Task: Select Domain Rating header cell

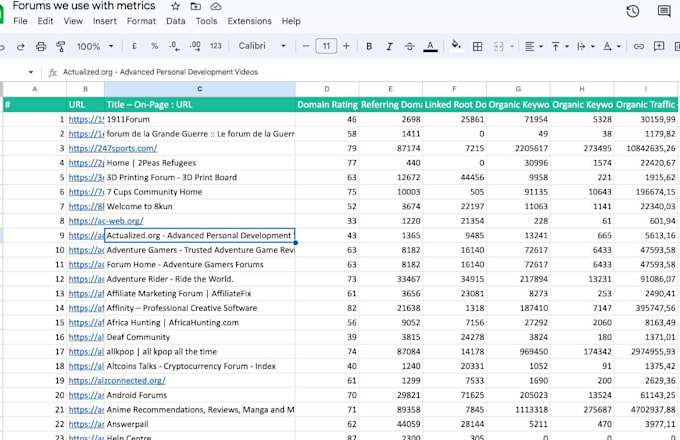Action: (327, 104)
